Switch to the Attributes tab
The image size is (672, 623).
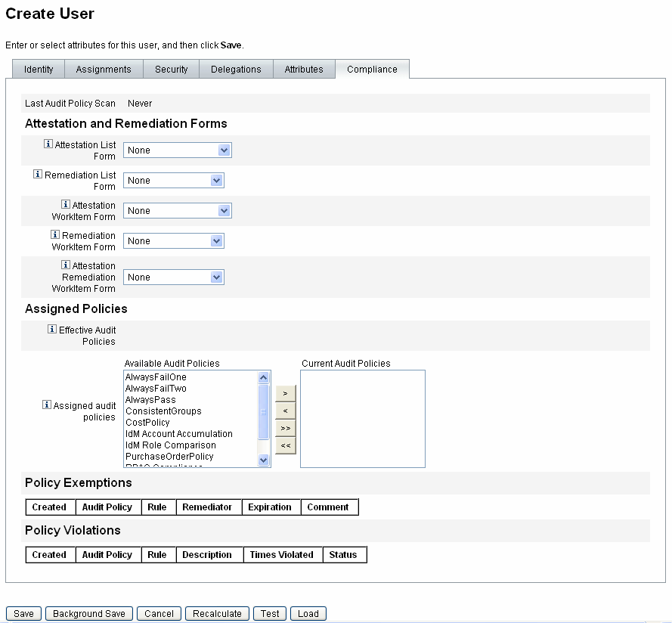coord(304,70)
